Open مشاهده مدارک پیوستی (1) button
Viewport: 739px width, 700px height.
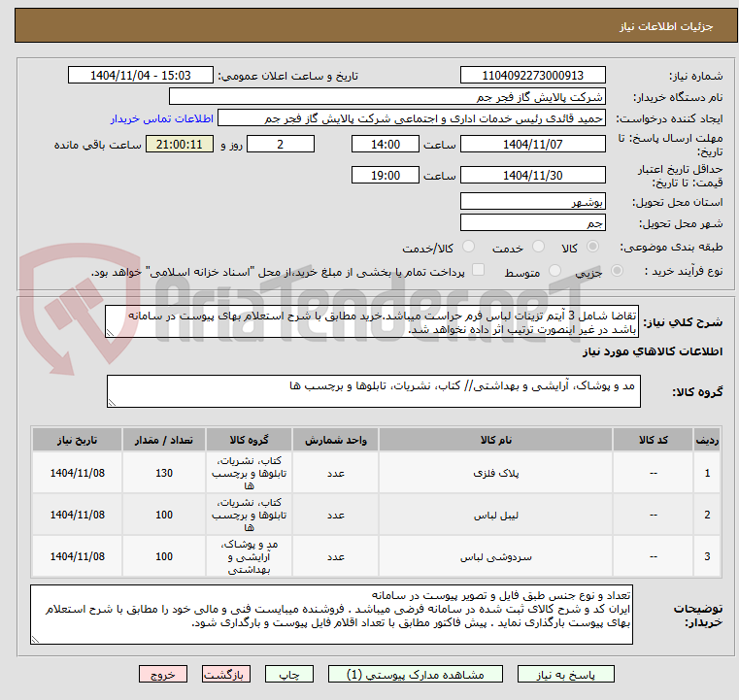(x=416, y=674)
